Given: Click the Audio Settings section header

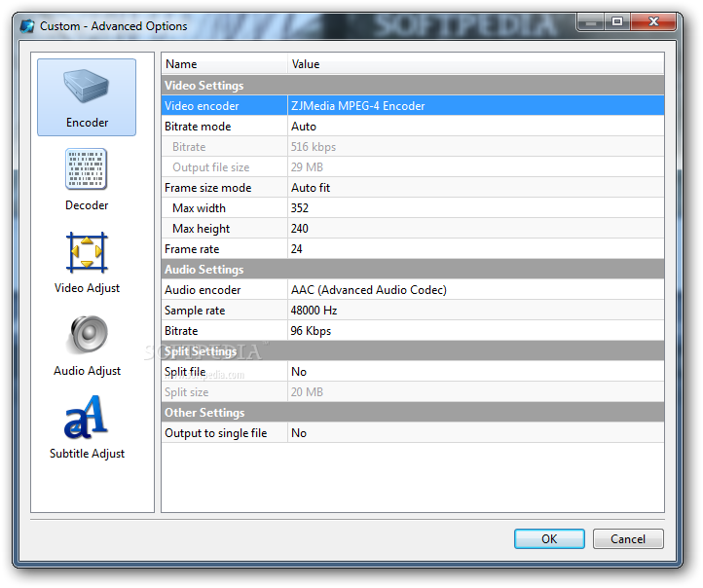Looking at the screenshot, I should click(413, 270).
